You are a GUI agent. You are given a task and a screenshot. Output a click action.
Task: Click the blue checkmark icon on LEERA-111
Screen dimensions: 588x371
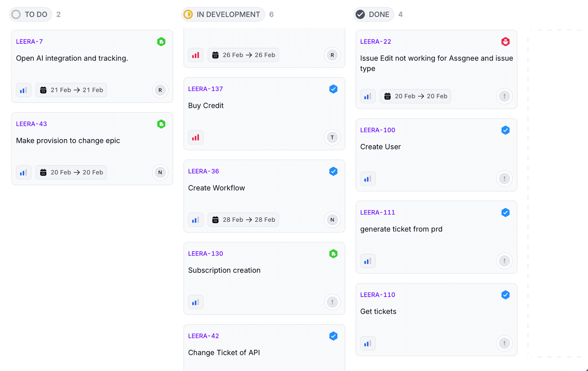tap(505, 213)
